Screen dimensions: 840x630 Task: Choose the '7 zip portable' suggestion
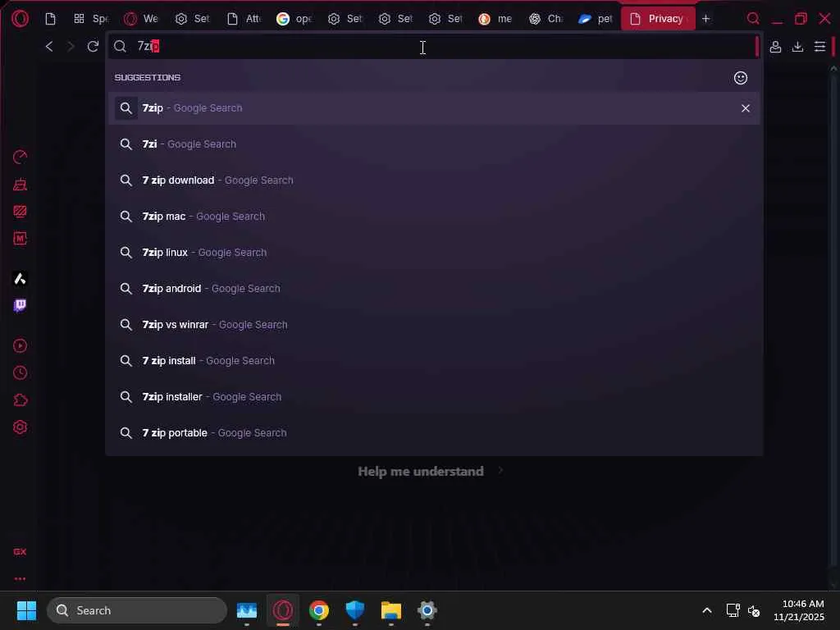[434, 433]
